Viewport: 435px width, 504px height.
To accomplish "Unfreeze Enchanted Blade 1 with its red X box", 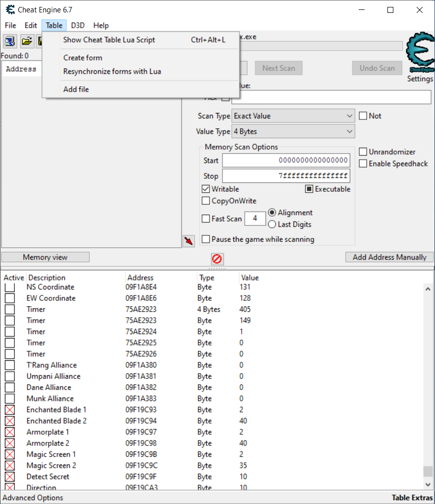I will (10, 410).
